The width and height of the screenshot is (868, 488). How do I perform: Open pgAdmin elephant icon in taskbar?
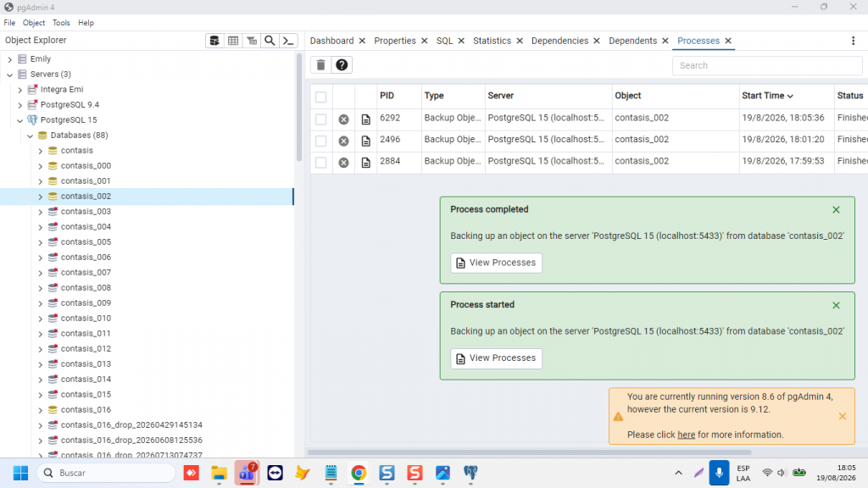pos(470,473)
